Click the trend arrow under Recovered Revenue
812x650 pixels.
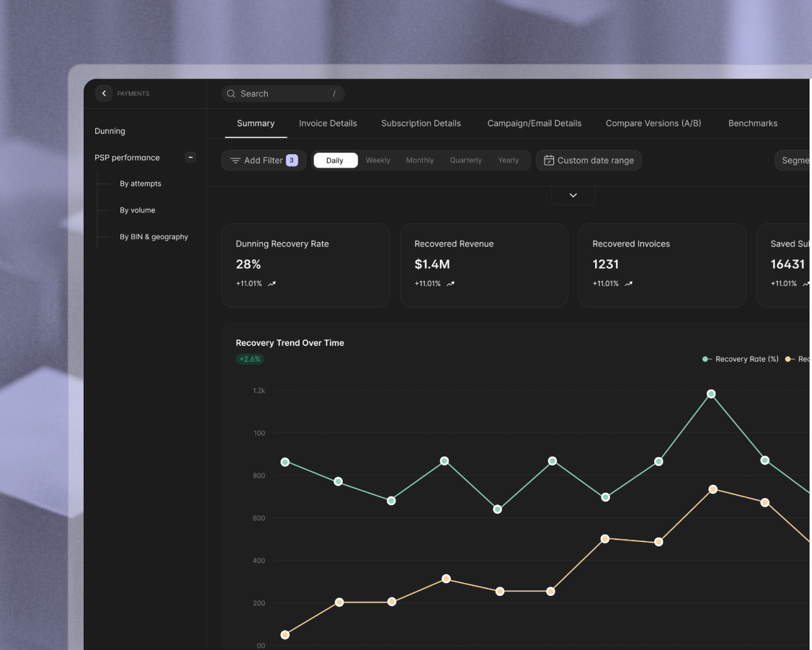pyautogui.click(x=450, y=284)
